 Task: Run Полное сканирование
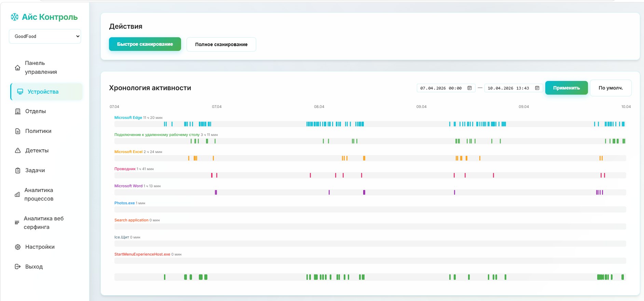[221, 44]
